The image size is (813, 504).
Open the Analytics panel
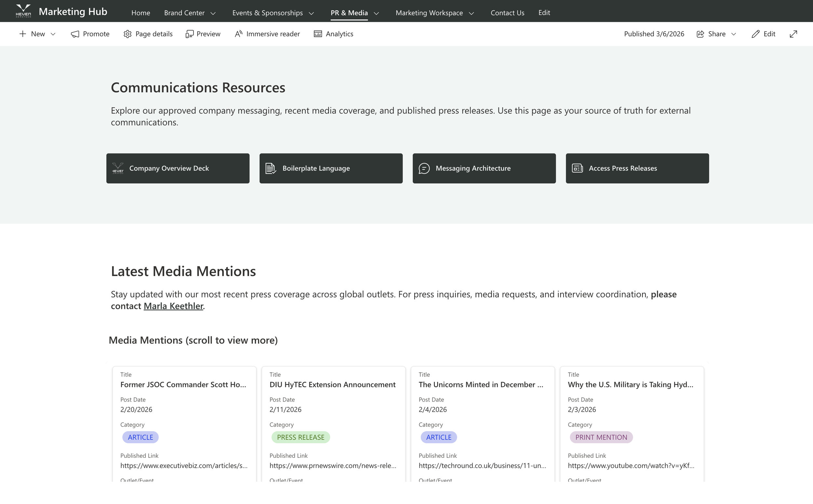[333, 34]
